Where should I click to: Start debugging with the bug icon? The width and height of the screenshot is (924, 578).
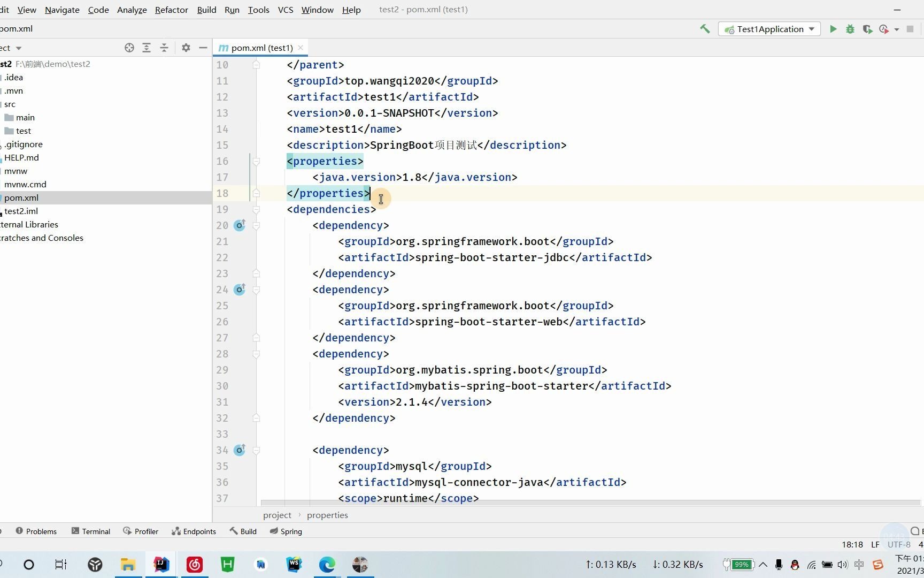pos(850,29)
